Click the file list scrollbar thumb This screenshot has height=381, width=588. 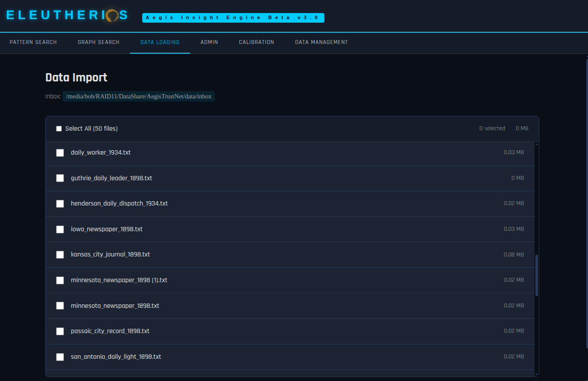pos(537,275)
